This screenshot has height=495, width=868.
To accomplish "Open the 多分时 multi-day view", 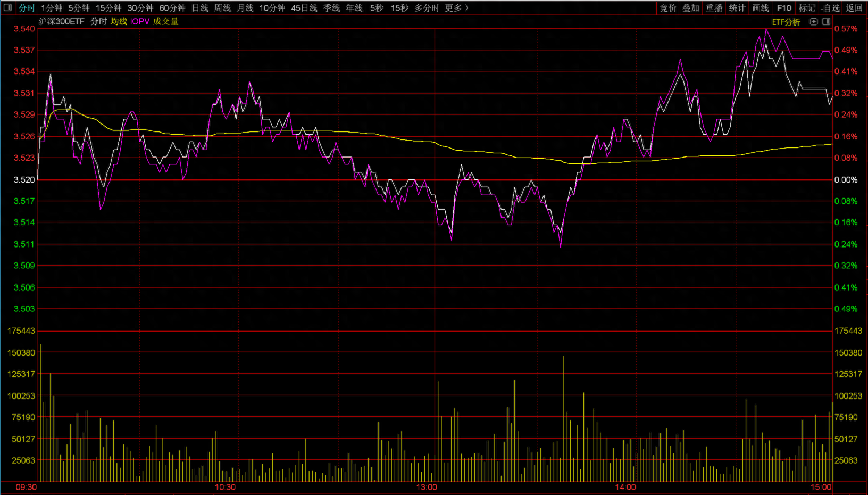I will (x=427, y=8).
